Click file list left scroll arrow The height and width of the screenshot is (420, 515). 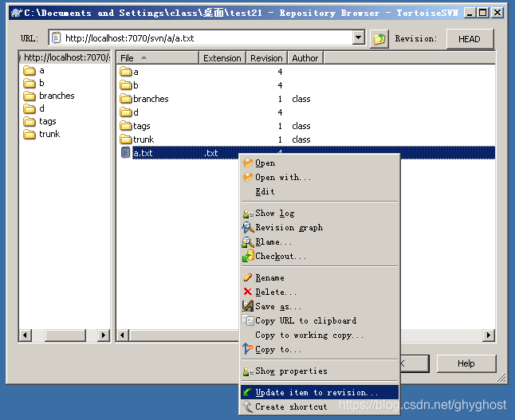[x=123, y=336]
